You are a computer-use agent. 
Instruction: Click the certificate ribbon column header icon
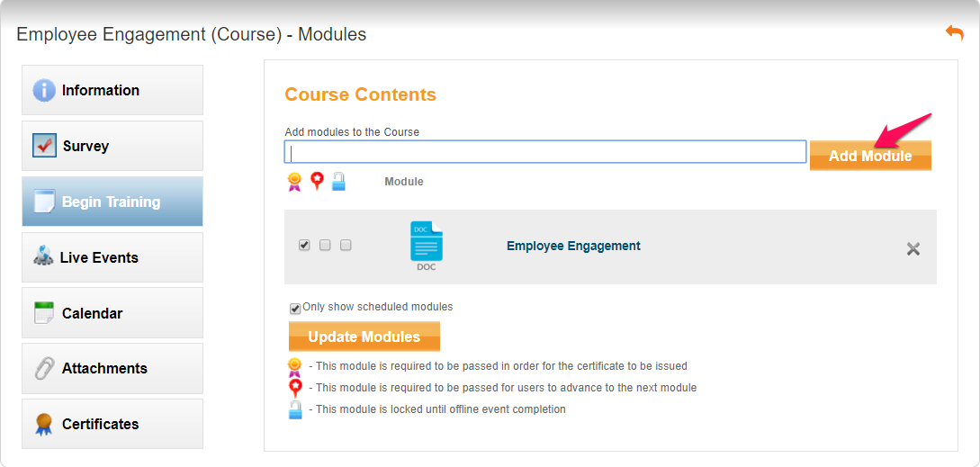[x=294, y=181]
